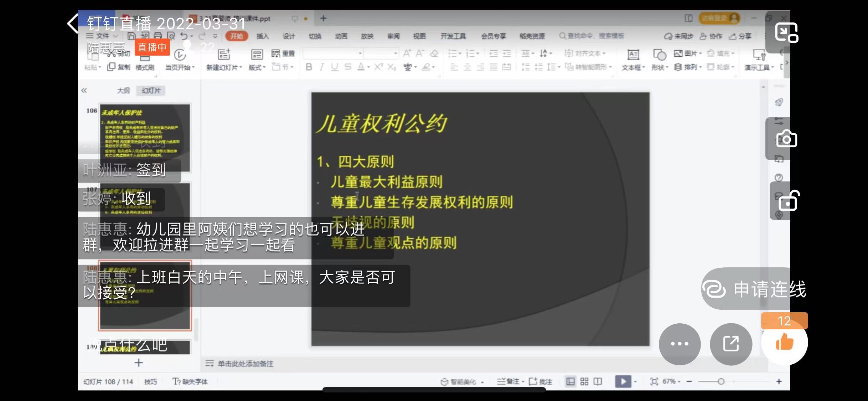Click the text box insert icon

coord(633,55)
